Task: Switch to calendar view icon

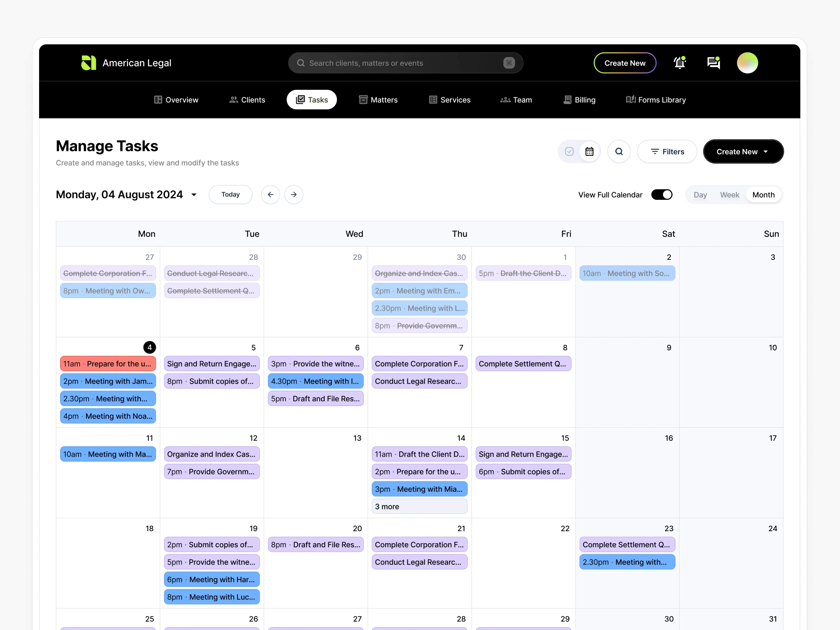Action: (x=589, y=151)
